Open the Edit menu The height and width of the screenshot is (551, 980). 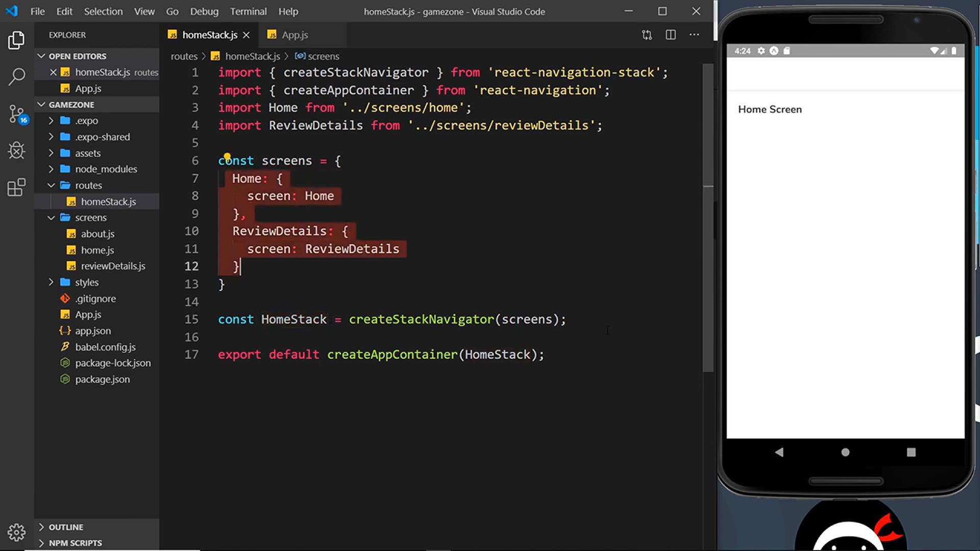[64, 11]
